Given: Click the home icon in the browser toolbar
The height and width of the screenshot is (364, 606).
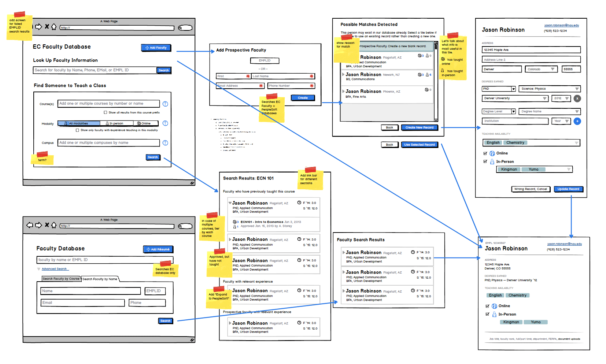Looking at the screenshot, I should (x=54, y=27).
